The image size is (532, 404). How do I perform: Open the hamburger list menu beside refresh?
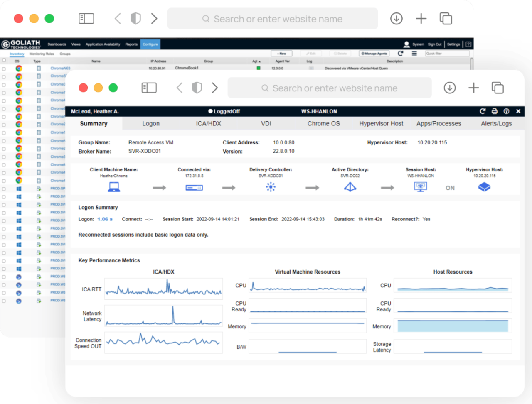414,53
